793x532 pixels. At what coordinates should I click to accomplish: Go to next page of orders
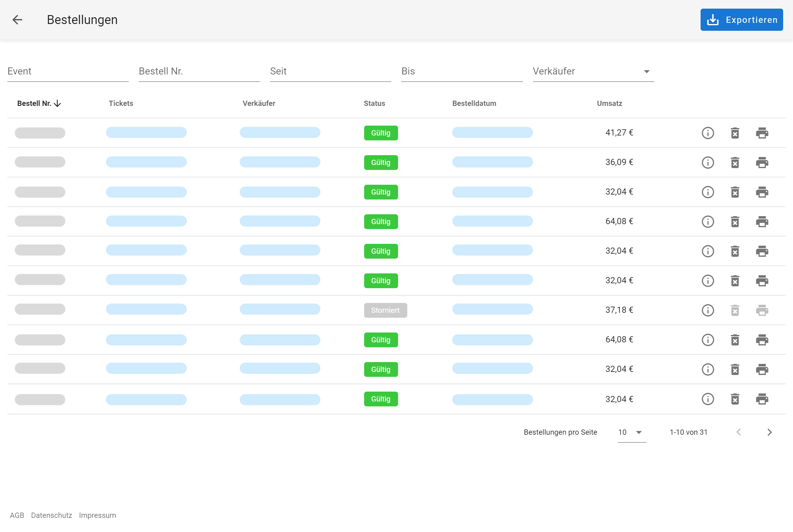click(x=769, y=432)
